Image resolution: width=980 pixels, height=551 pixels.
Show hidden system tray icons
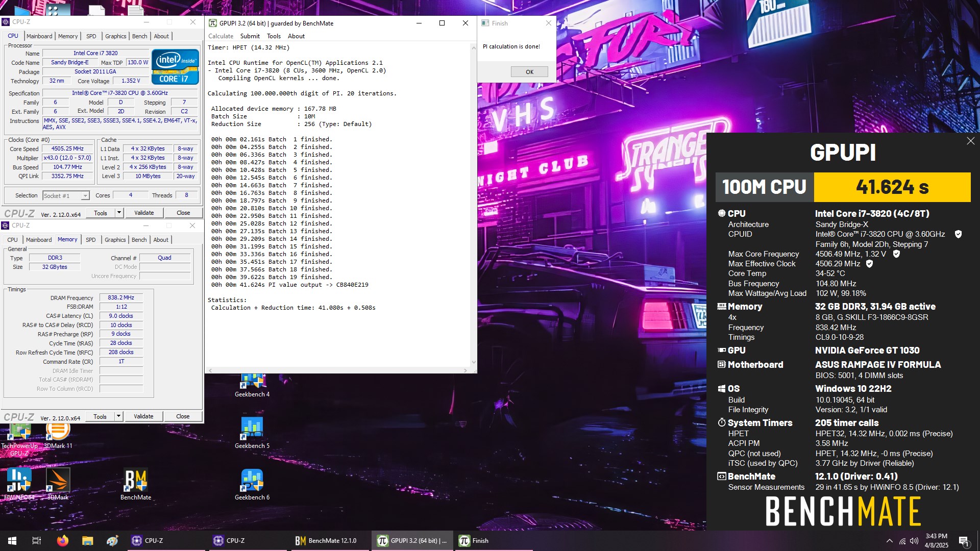pos(890,541)
